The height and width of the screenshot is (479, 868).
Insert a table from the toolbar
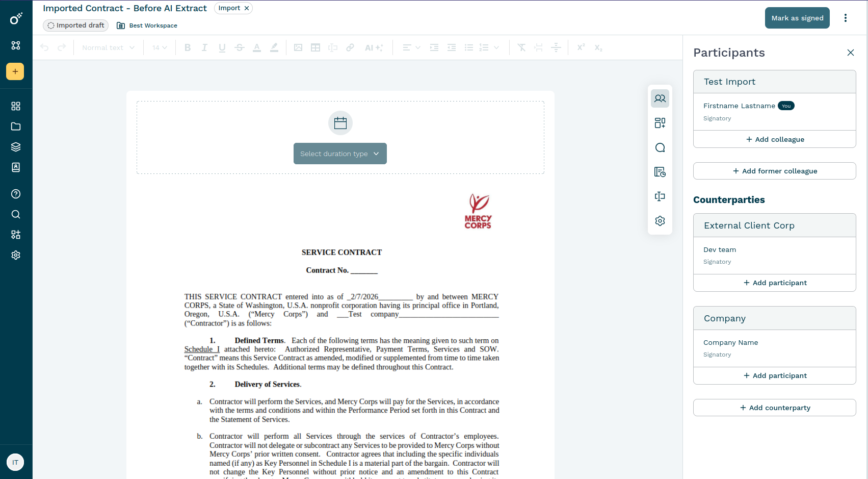315,47
